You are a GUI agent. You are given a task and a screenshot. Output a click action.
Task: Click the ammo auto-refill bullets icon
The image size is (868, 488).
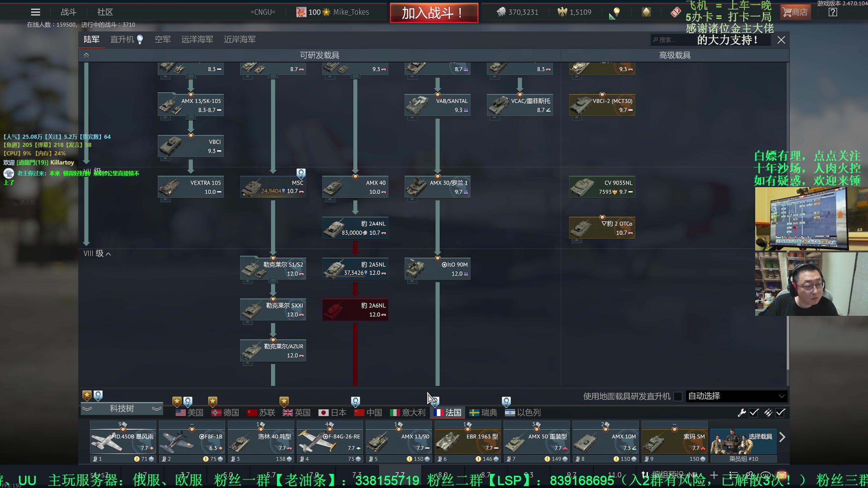(768, 412)
